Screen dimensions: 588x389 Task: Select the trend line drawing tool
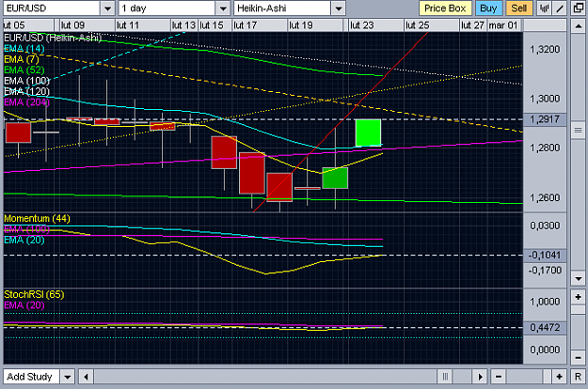[x=560, y=8]
